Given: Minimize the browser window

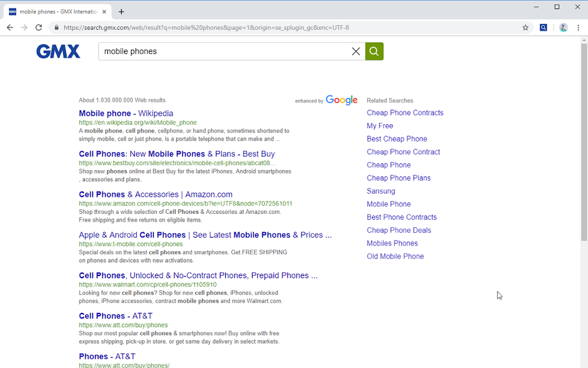Looking at the screenshot, I should click(x=536, y=7).
